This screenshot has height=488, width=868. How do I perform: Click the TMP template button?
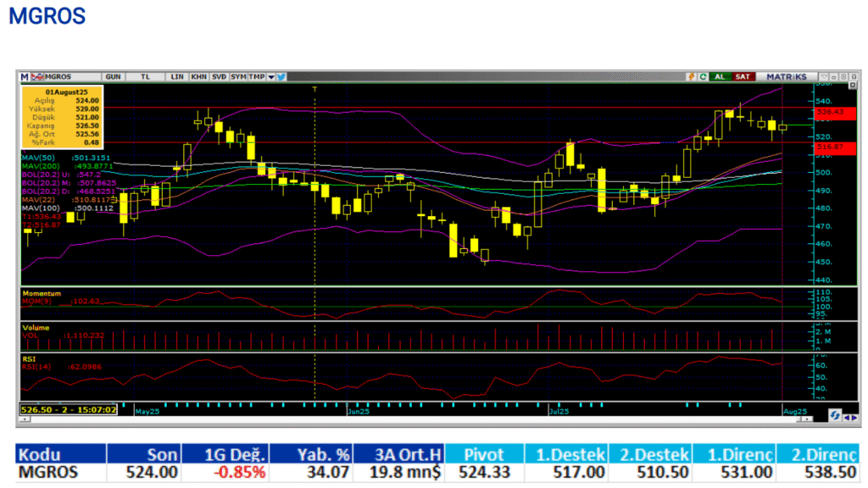coord(257,77)
